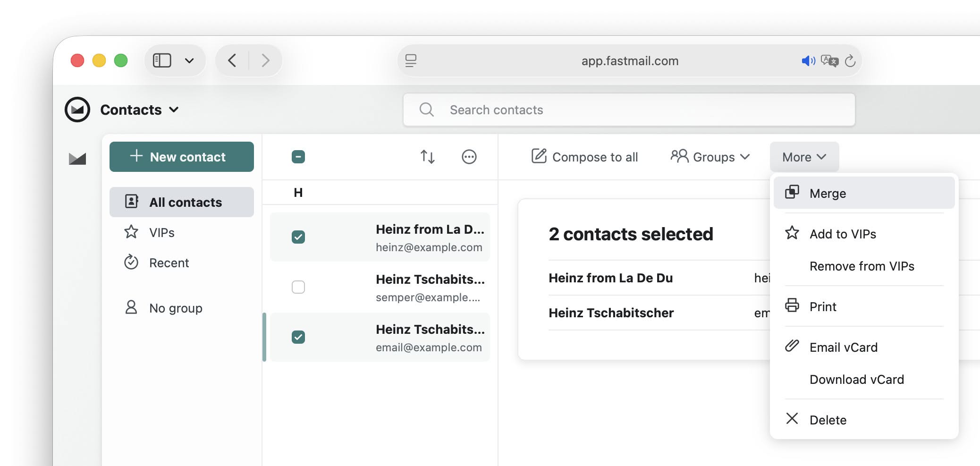
Task: Open the VIPs list
Action: [182, 232]
